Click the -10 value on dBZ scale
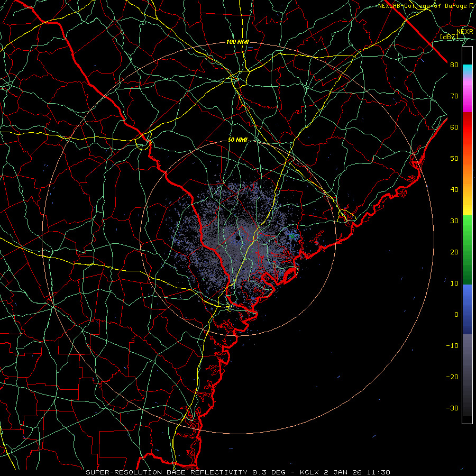This screenshot has height=476, width=476. click(x=452, y=346)
